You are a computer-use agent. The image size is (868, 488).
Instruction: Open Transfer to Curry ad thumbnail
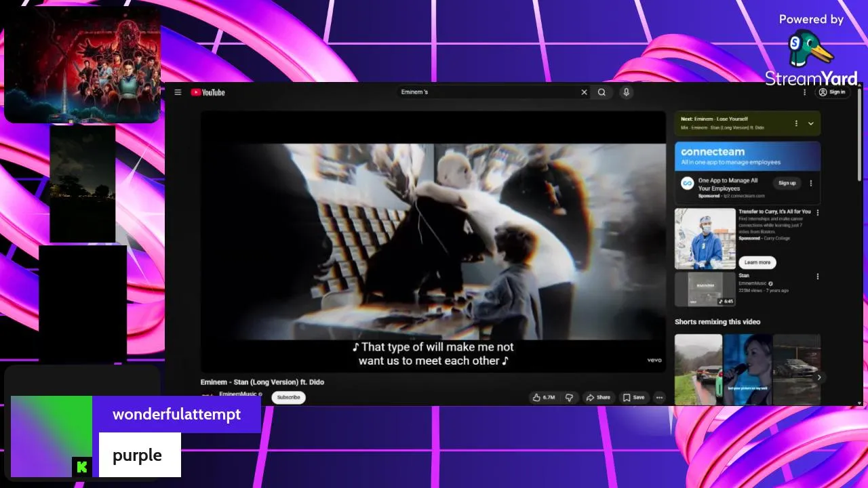coord(705,239)
